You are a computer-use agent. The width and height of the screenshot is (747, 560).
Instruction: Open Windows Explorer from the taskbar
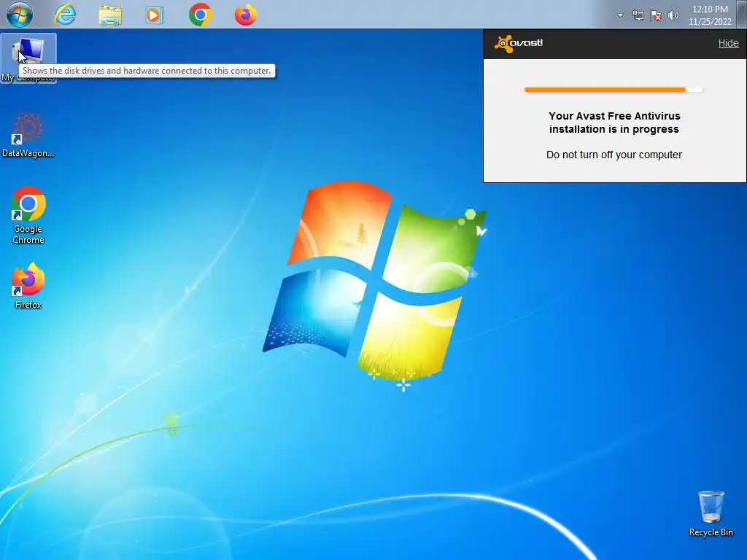[110, 15]
